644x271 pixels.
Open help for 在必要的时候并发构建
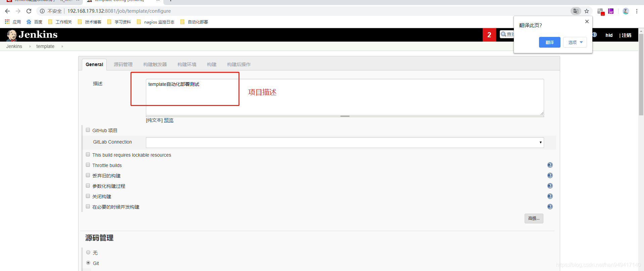550,207
